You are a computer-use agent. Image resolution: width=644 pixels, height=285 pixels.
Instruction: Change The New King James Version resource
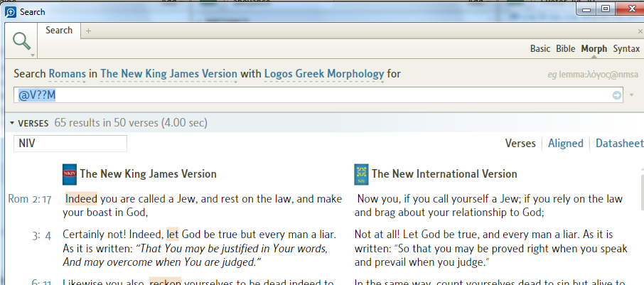pos(168,75)
